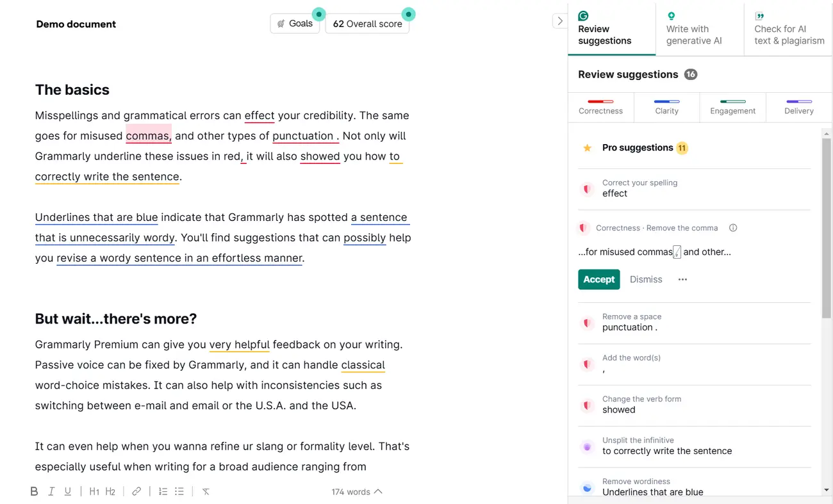
Task: Select the bulleted list icon
Action: tap(179, 491)
